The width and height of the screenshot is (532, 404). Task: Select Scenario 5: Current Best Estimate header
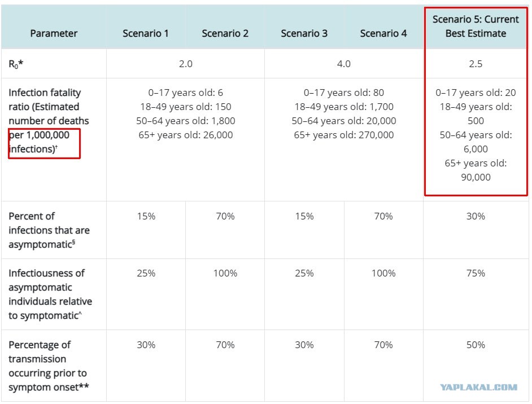pos(476,26)
